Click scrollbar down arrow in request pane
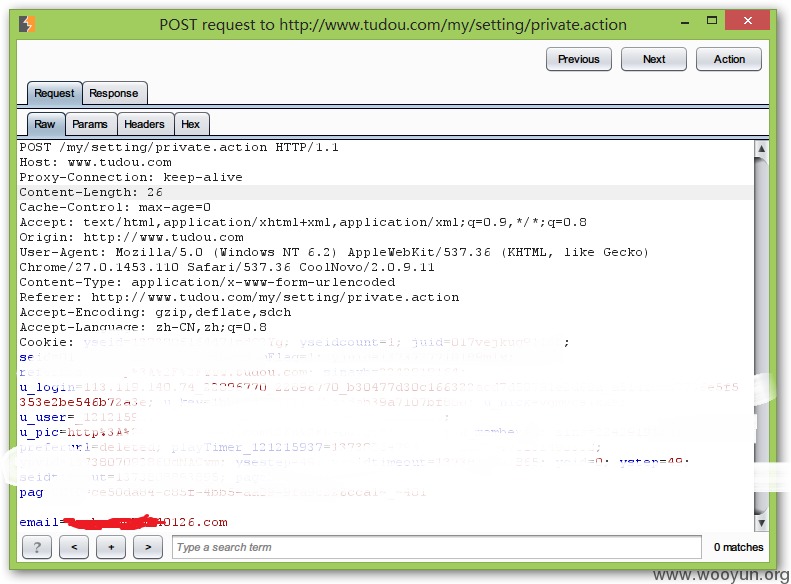This screenshot has height=584, width=791. tap(761, 523)
